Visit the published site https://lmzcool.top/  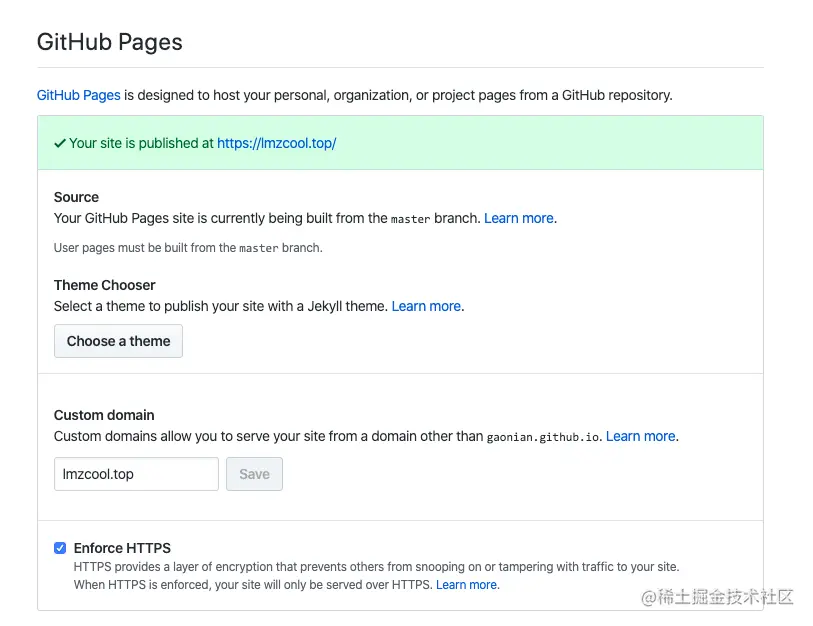coord(277,143)
